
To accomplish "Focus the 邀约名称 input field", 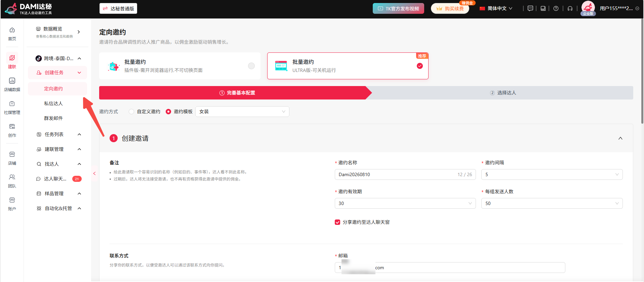I will coord(405,174).
